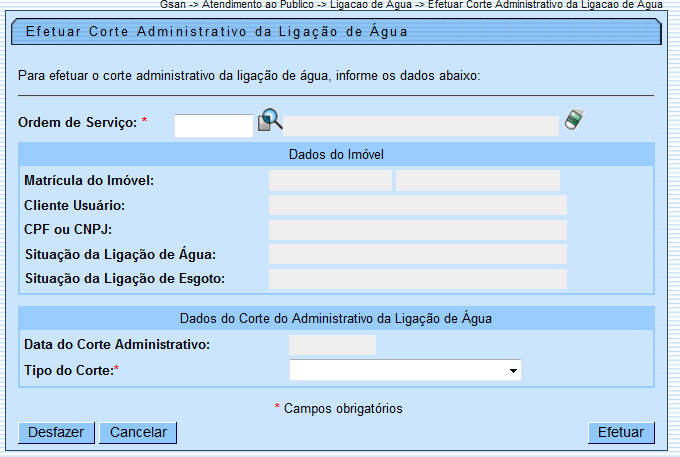Click the service order description field
The height and width of the screenshot is (457, 680).
point(422,125)
